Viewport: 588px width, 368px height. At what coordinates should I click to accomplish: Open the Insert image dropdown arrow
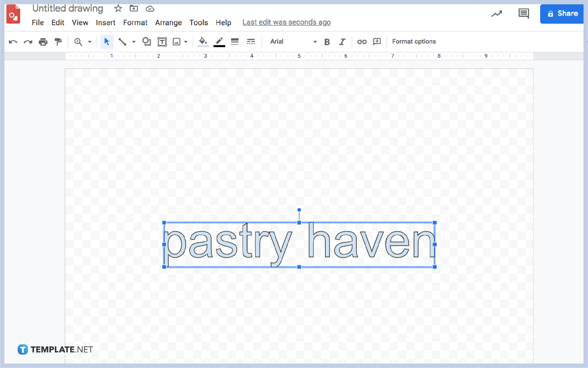[186, 42]
